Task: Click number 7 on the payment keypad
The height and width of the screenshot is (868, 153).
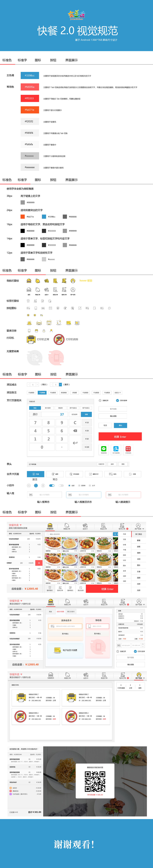Action: click(35, 423)
